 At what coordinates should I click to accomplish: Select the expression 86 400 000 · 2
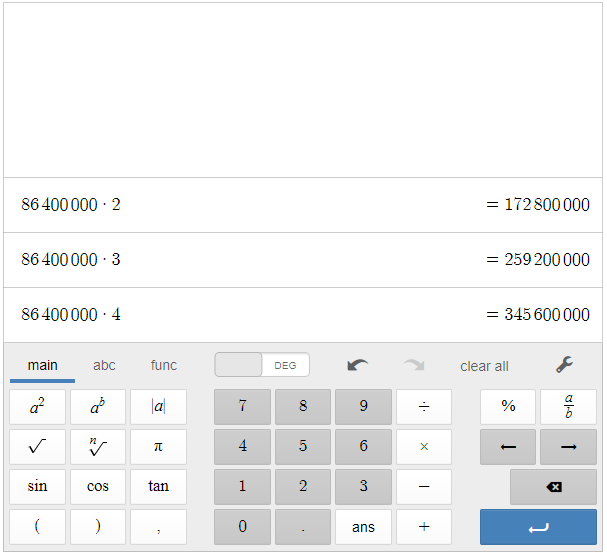(x=71, y=205)
